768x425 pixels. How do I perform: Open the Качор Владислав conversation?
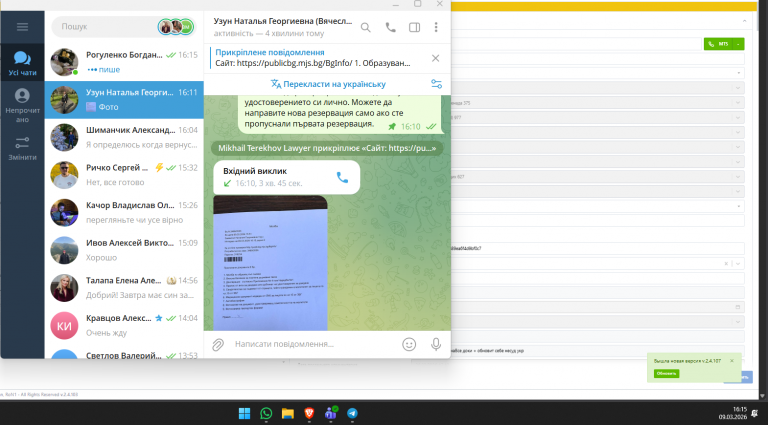[x=124, y=212]
